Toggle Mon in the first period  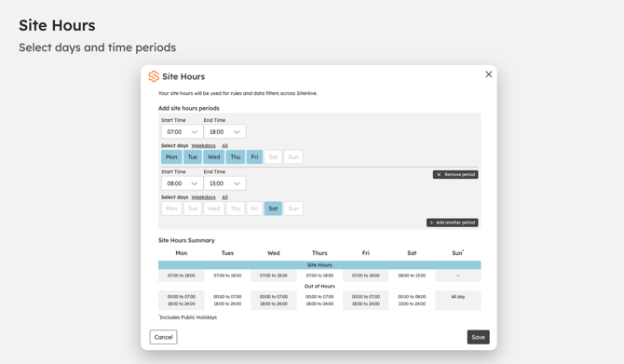click(171, 156)
